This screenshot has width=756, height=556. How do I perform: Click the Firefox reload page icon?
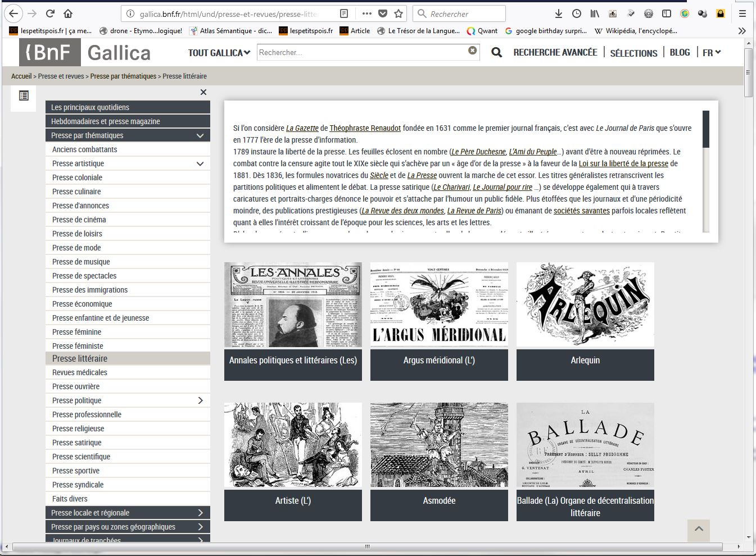click(50, 13)
